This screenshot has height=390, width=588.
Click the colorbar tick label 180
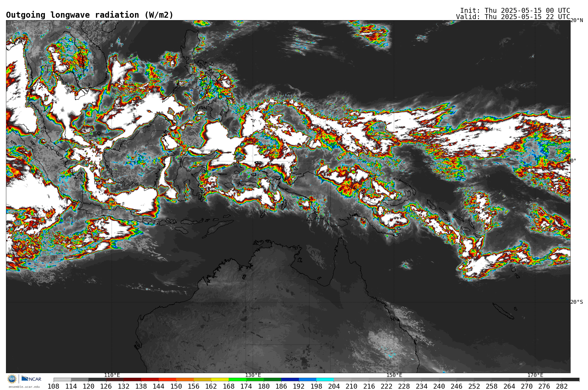264,386
